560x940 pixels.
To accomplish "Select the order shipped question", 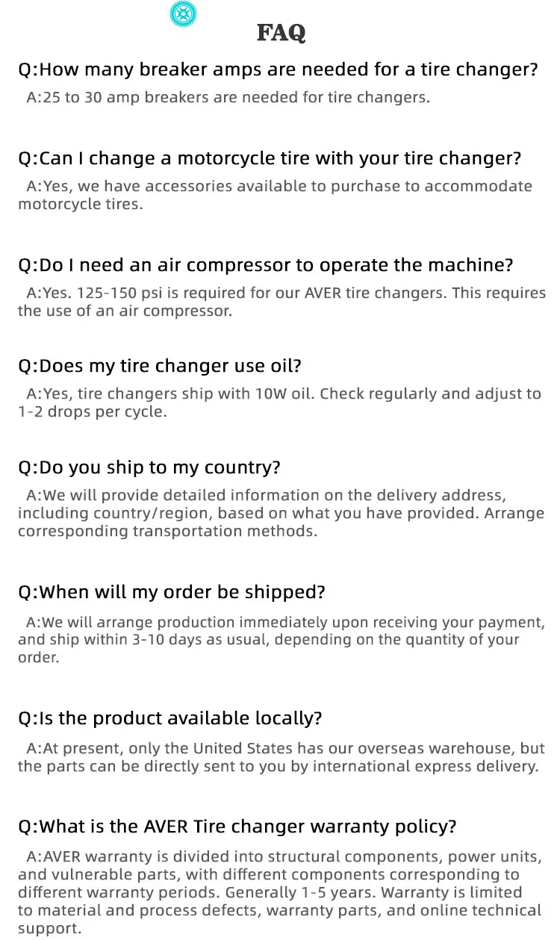I will pyautogui.click(x=172, y=592).
